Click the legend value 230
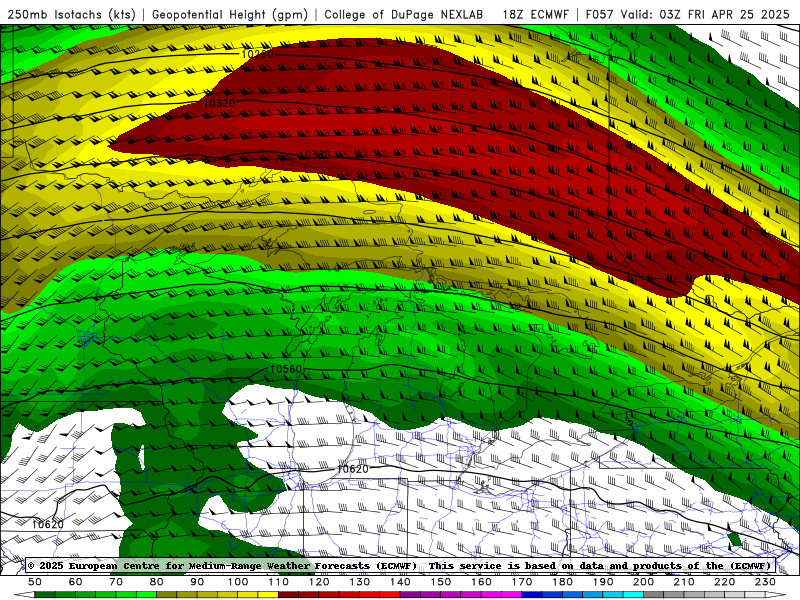 [x=765, y=582]
